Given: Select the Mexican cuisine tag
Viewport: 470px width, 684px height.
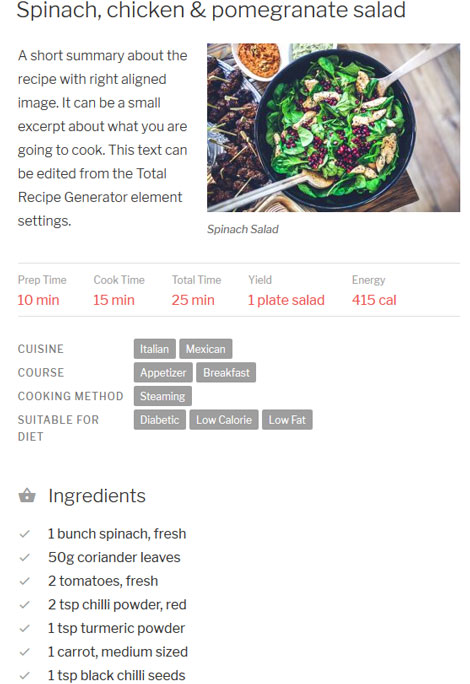Looking at the screenshot, I should click(206, 349).
